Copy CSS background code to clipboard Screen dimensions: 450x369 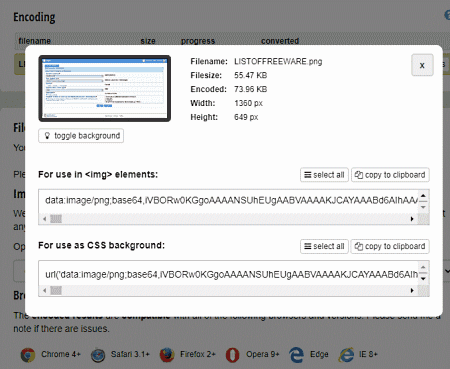point(390,246)
